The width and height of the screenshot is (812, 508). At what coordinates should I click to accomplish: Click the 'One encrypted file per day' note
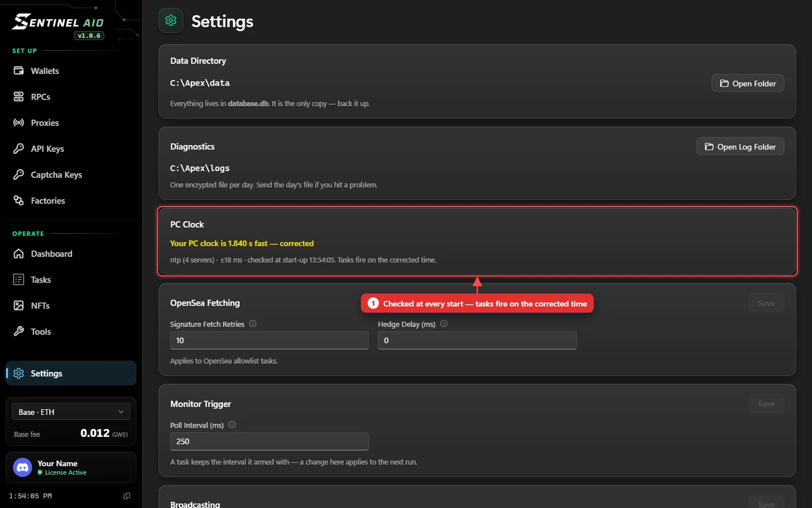[x=274, y=185]
